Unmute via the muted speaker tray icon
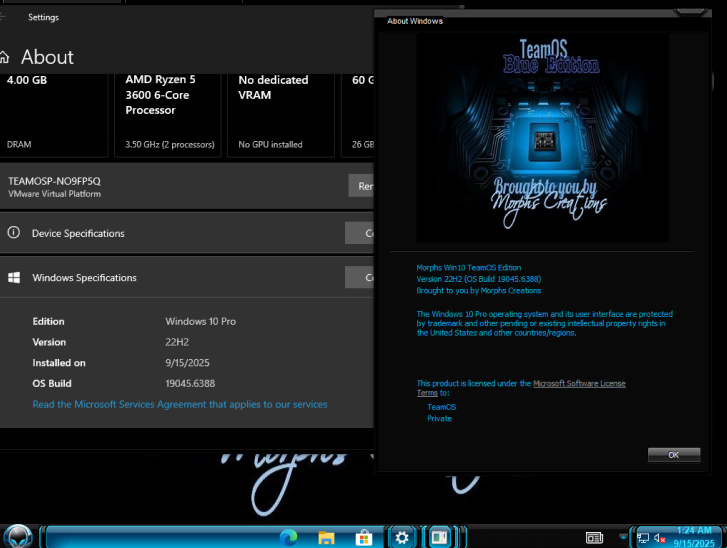The height and width of the screenshot is (548, 727). [x=660, y=538]
